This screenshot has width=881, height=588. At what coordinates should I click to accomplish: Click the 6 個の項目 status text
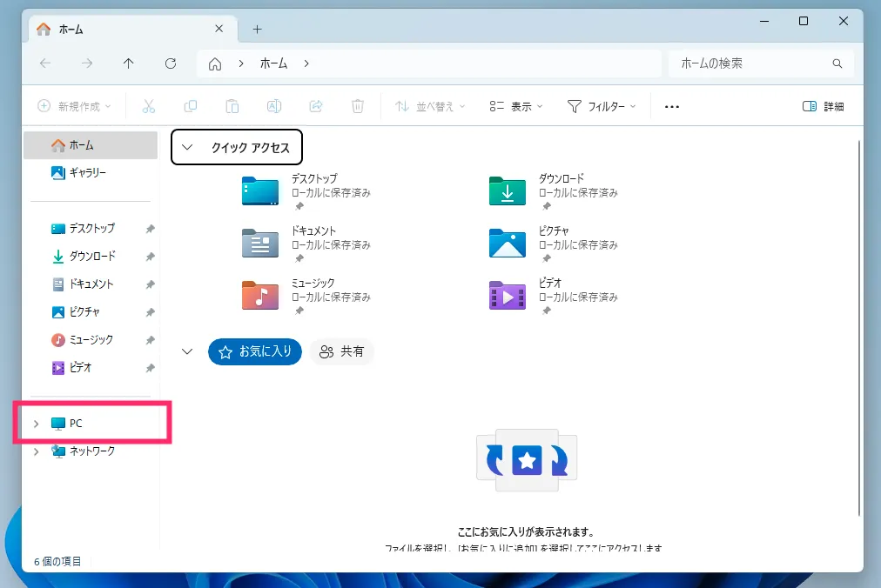pyautogui.click(x=57, y=562)
